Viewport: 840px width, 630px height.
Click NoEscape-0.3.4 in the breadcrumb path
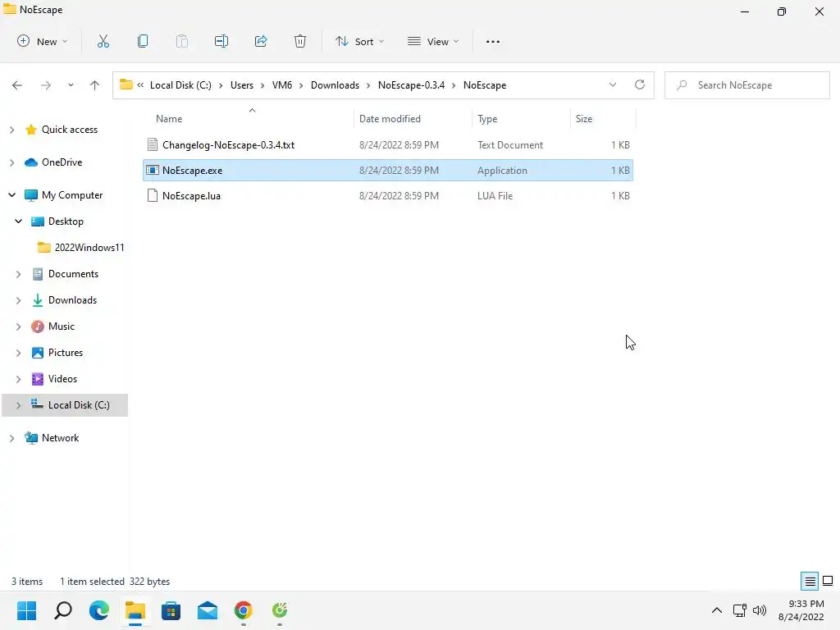(411, 85)
